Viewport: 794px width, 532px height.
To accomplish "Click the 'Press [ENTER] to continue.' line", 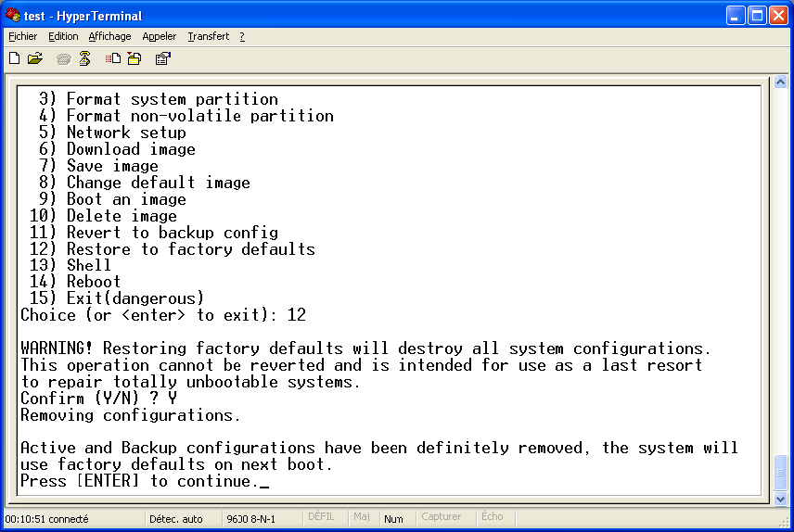I will tap(140, 481).
